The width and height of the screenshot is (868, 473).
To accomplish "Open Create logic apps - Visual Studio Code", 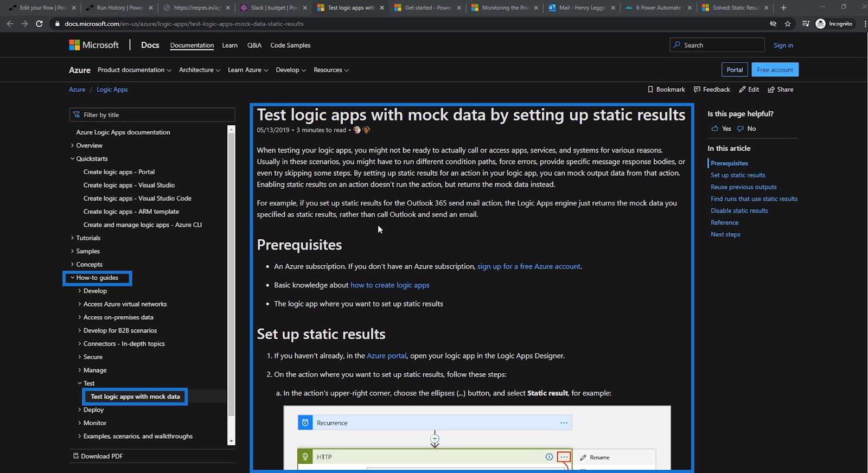I will click(137, 199).
